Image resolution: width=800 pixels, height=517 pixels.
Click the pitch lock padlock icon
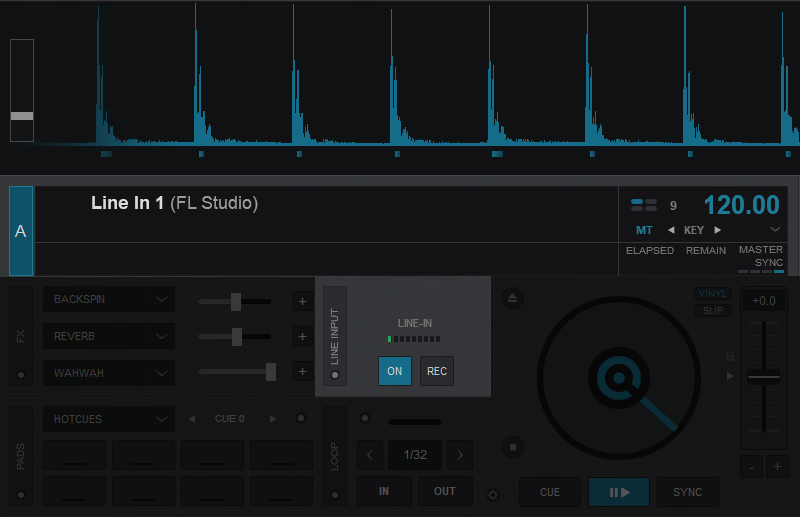[730, 355]
